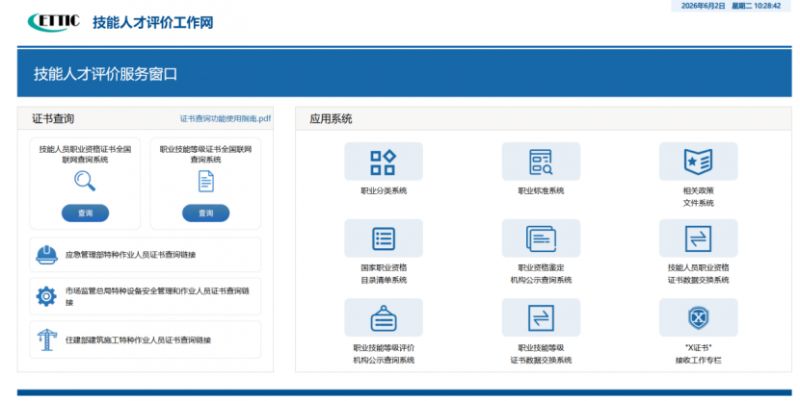The width and height of the screenshot is (800, 401).
Task: Open 应急管理部特种作业人员证书查询链接
Action: pyautogui.click(x=145, y=255)
